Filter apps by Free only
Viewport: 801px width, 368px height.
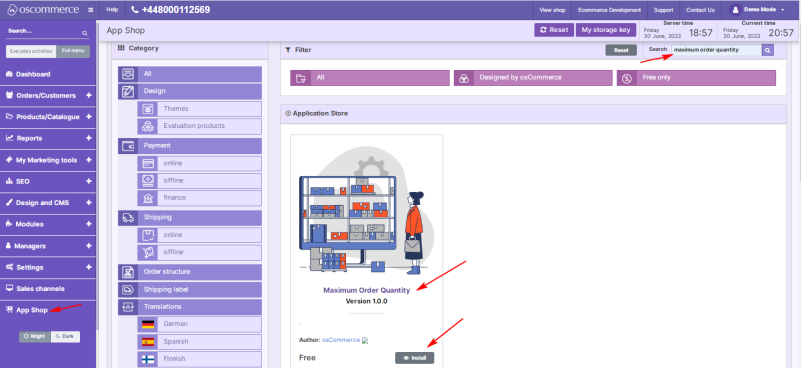[696, 78]
